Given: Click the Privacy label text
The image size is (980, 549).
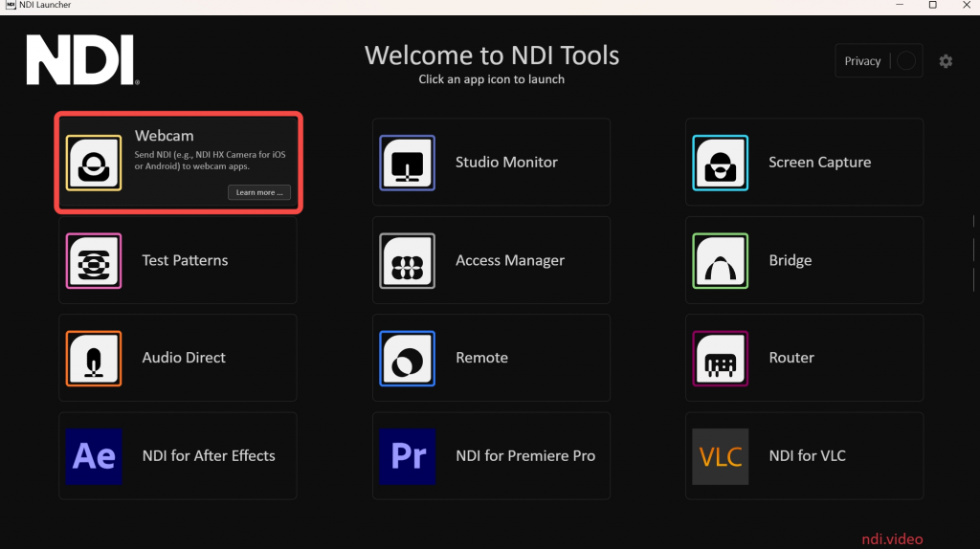Looking at the screenshot, I should [862, 61].
